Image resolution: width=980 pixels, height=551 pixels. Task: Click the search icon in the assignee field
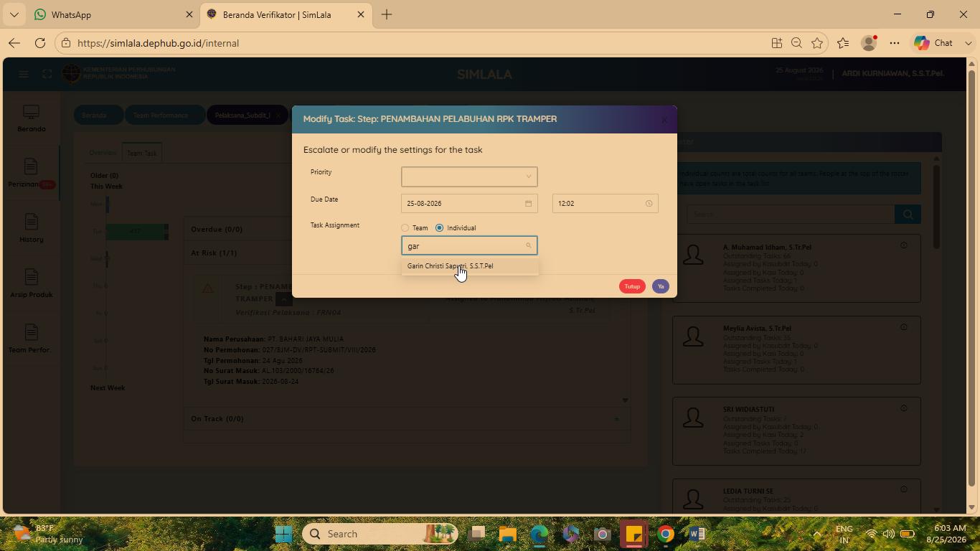click(529, 246)
